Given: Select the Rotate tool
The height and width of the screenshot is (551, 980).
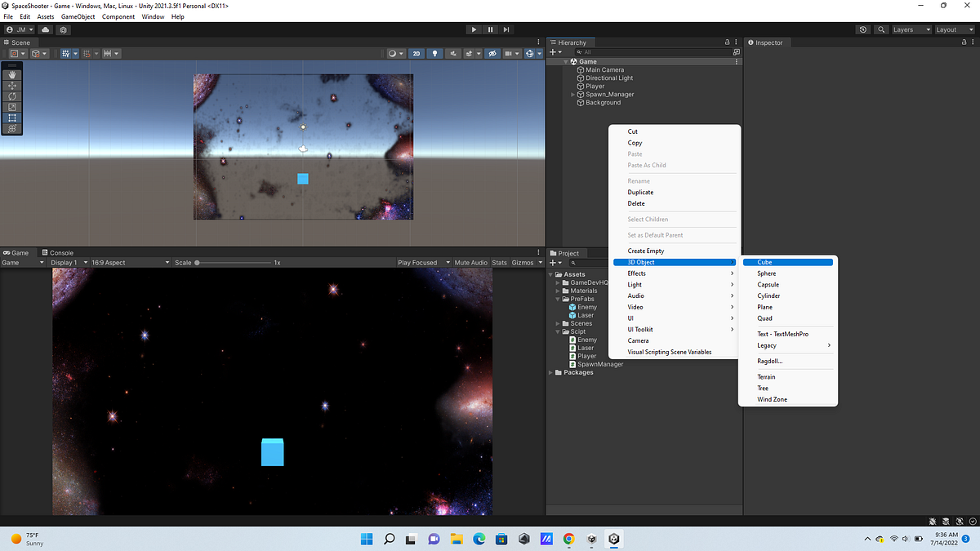Looking at the screenshot, I should pyautogui.click(x=11, y=96).
